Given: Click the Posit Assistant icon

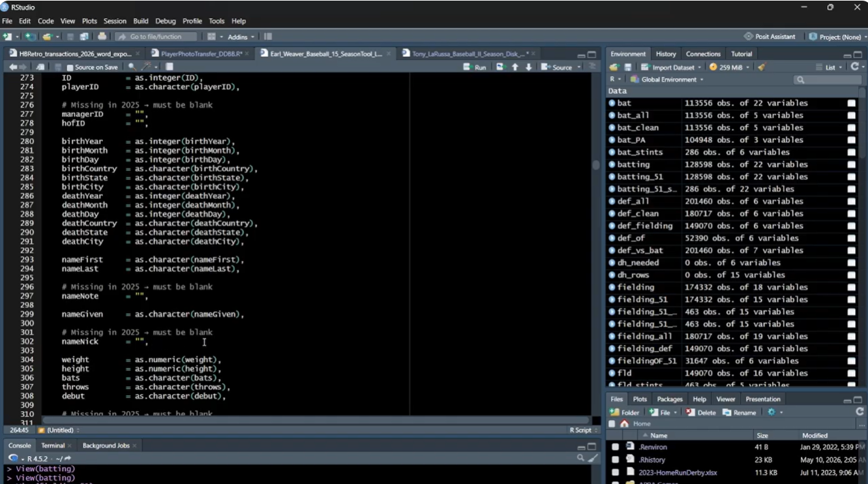Looking at the screenshot, I should coord(748,37).
